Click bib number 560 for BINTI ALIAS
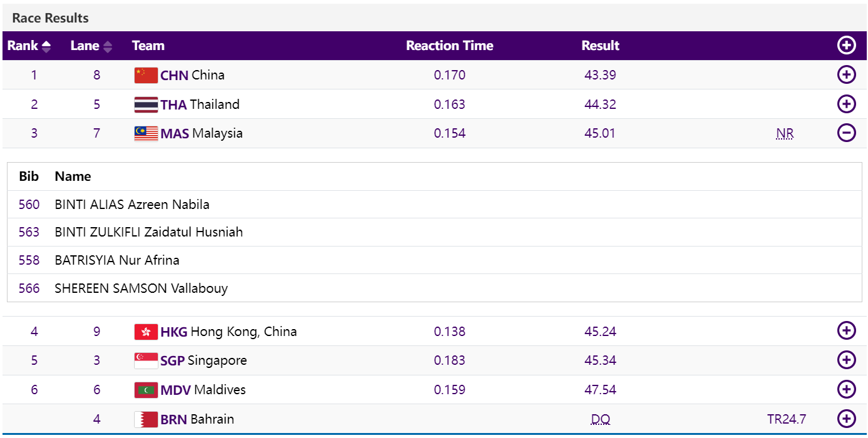The height and width of the screenshot is (438, 868). [28, 204]
